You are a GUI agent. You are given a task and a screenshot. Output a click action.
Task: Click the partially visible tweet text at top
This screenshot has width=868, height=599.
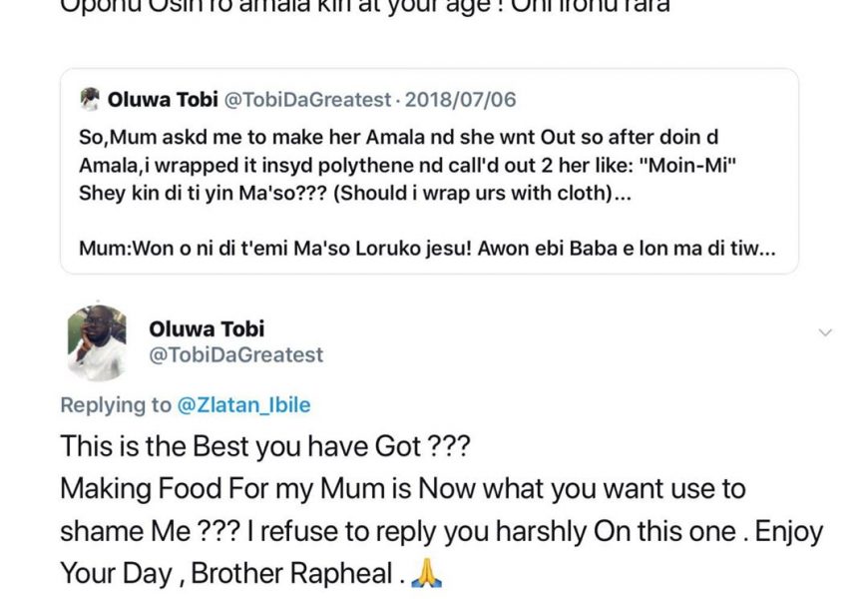366,6
